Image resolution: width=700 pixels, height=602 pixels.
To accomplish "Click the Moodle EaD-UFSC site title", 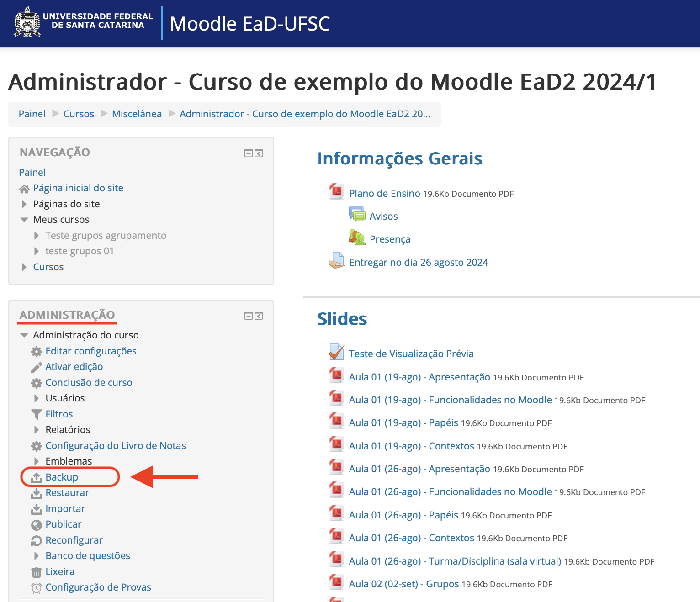I will (250, 24).
